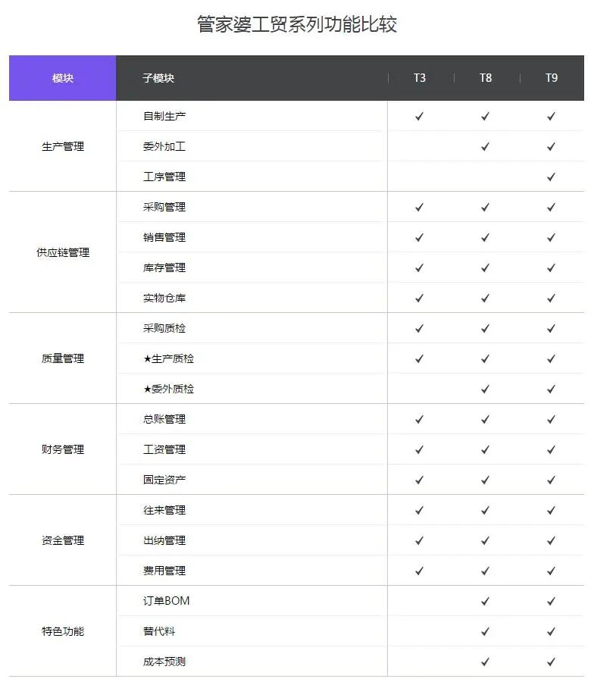Click the T8 checkmark for 替代料

click(486, 631)
